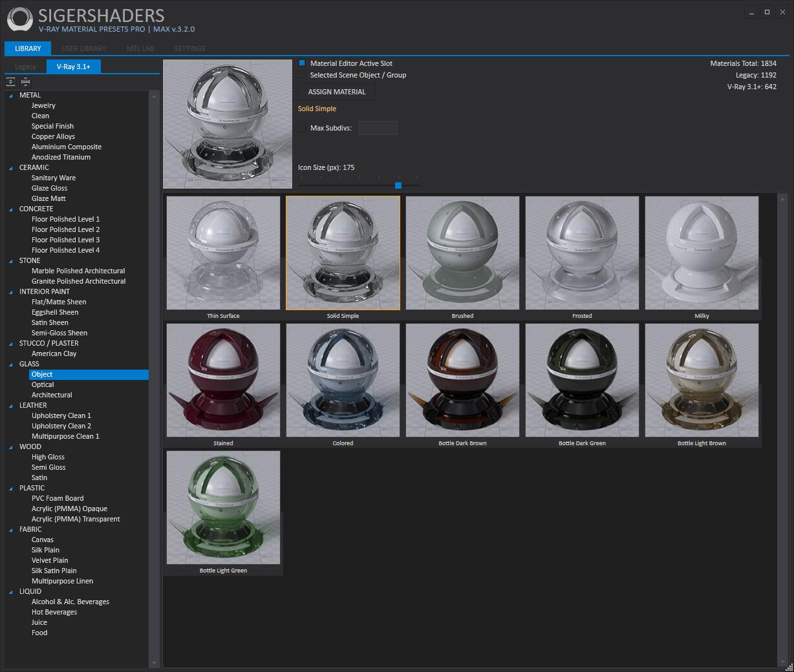Collapse the CERAMIC category arrow
This screenshot has width=794, height=672.
tap(11, 168)
